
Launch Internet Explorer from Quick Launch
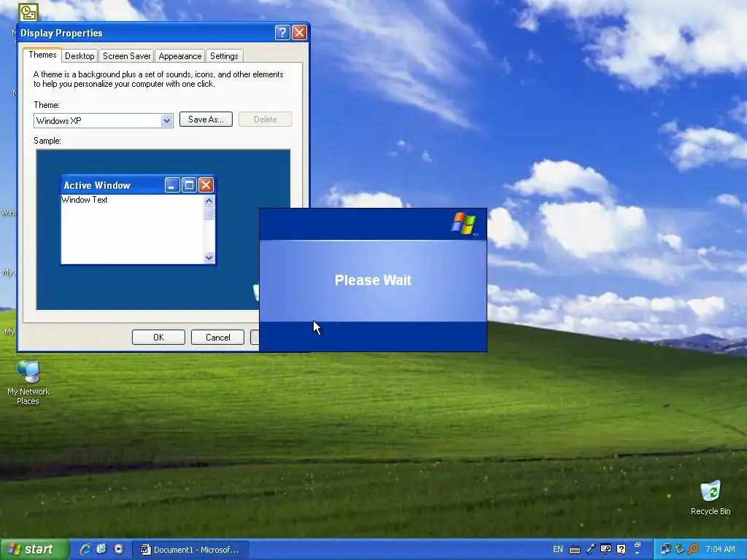tap(85, 549)
